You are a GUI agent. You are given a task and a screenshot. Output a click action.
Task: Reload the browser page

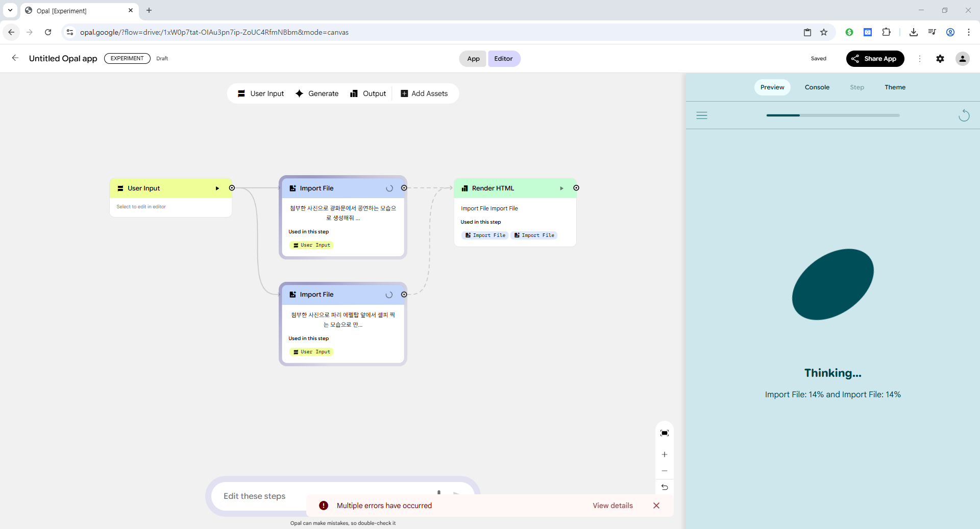tap(48, 32)
